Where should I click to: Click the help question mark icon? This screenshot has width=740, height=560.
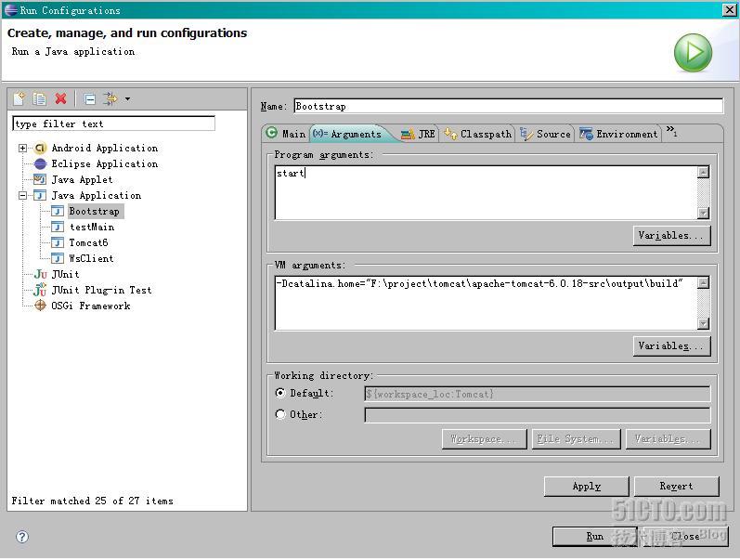tap(22, 536)
